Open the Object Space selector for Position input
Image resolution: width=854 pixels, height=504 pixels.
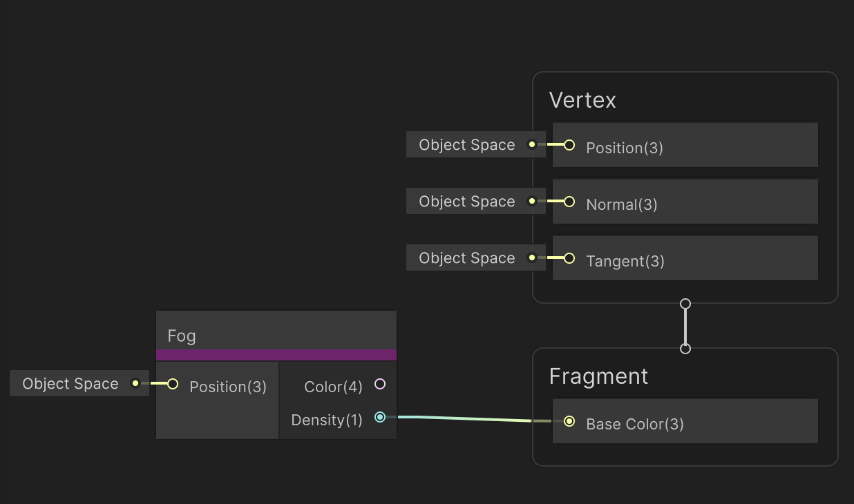466,144
